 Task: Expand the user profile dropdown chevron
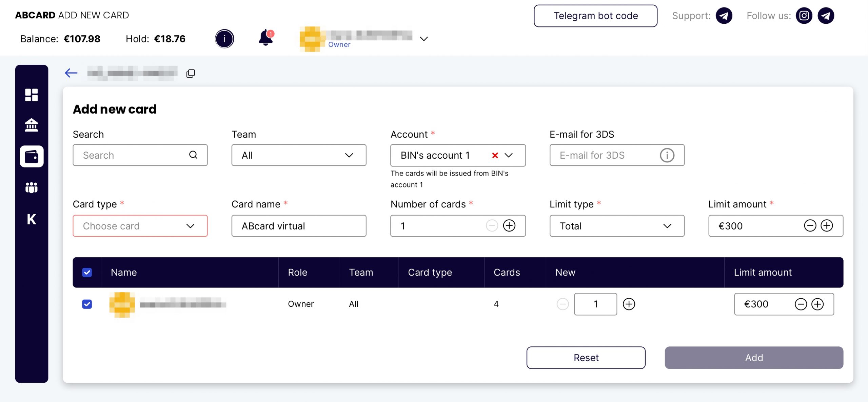click(x=424, y=39)
